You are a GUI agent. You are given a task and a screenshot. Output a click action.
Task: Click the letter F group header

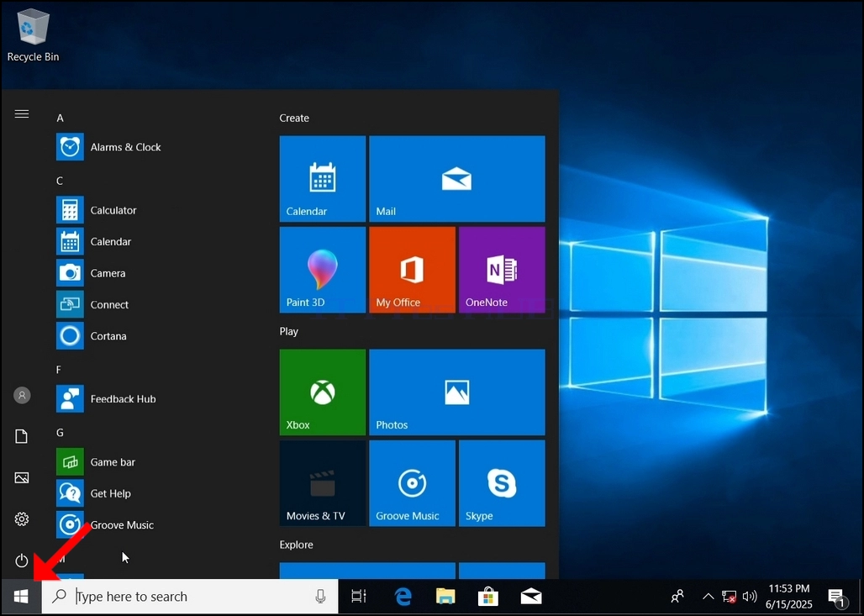click(x=59, y=370)
